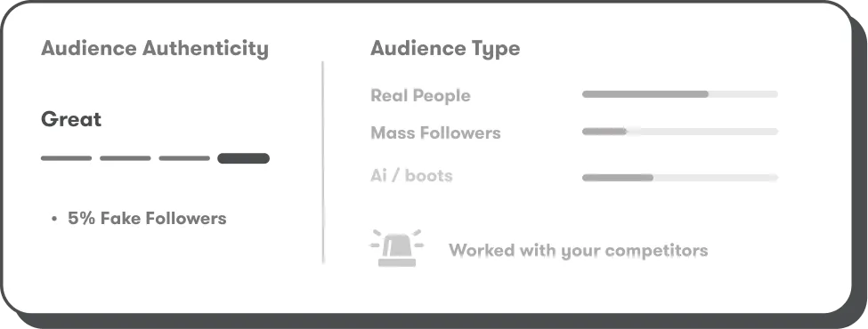
Task: Select the Great rating label
Action: tap(71, 119)
